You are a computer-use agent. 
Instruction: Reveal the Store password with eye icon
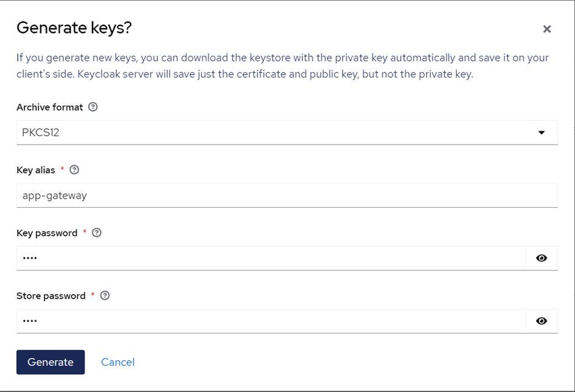(x=541, y=321)
